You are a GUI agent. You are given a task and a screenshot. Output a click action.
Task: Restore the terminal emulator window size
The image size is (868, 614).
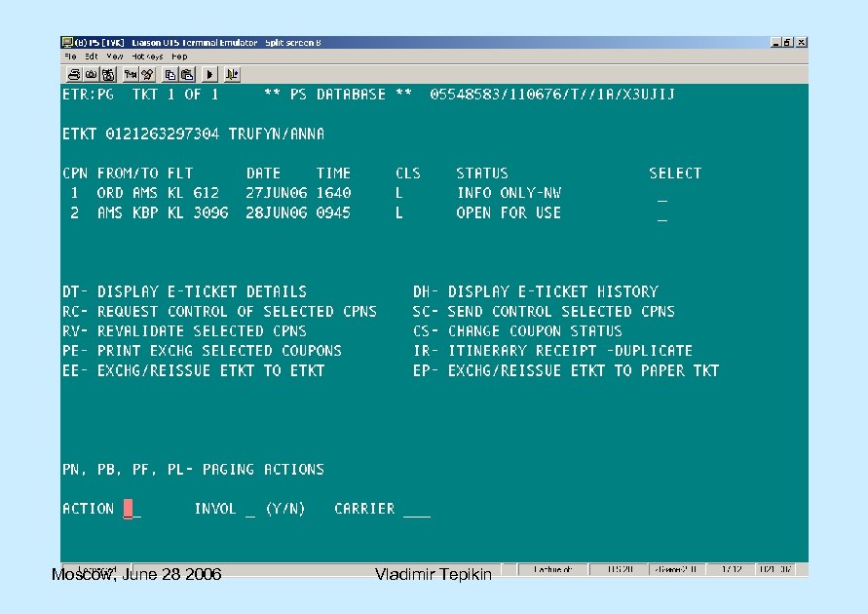coord(787,42)
